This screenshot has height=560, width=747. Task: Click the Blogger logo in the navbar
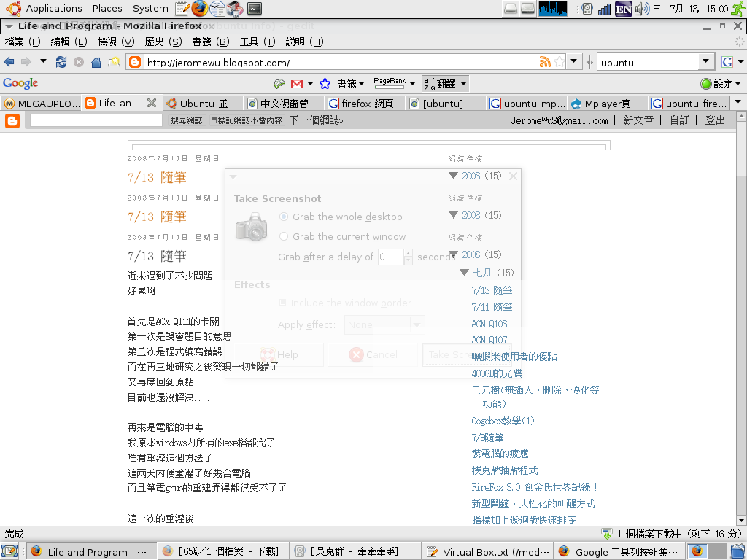[x=12, y=121]
